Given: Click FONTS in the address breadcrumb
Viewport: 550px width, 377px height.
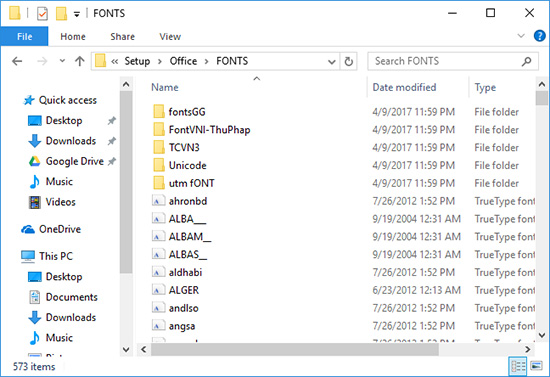Looking at the screenshot, I should click(232, 61).
